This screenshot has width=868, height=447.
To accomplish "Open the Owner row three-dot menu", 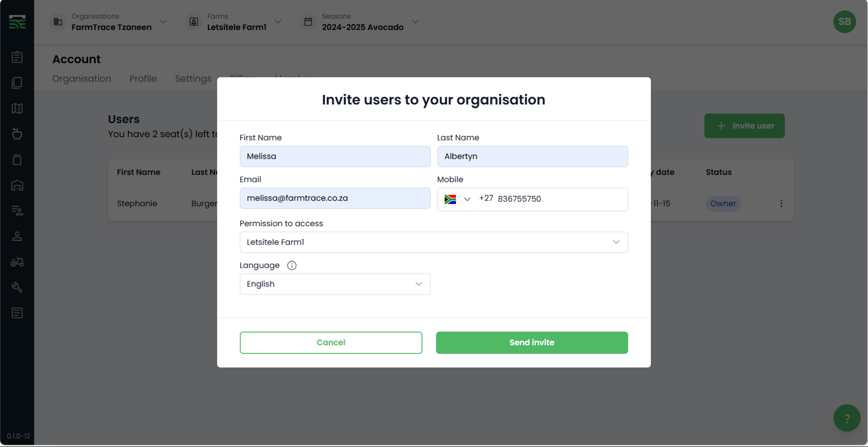I will pyautogui.click(x=781, y=204).
